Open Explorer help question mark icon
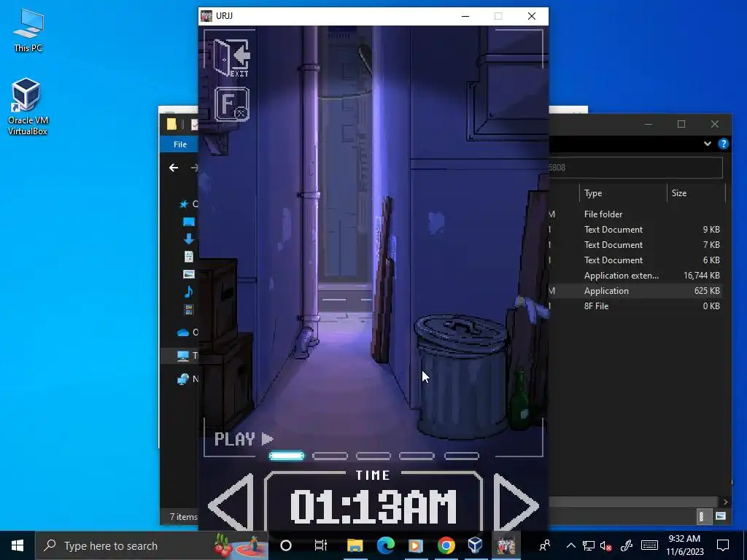Screen dimensions: 747x560 (x=723, y=144)
